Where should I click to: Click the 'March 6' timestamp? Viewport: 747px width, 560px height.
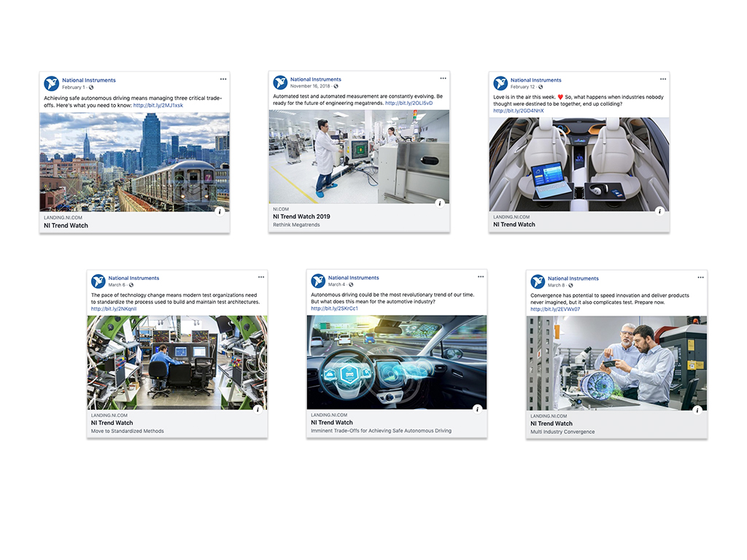pos(117,285)
